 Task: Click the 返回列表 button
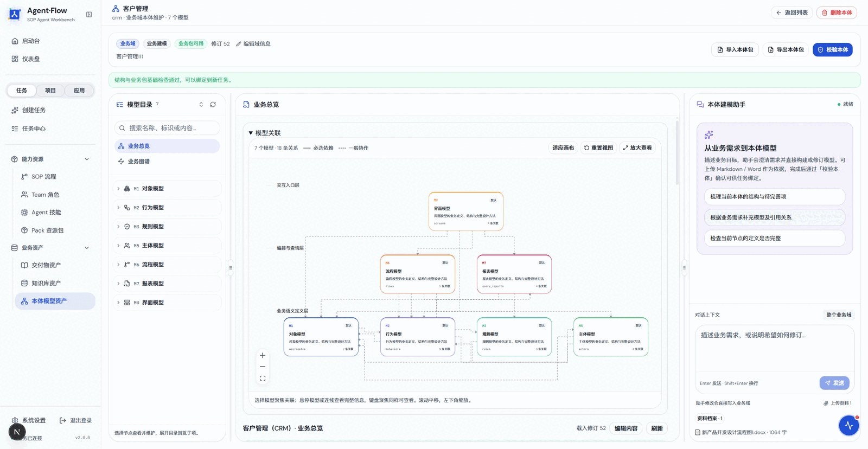792,12
